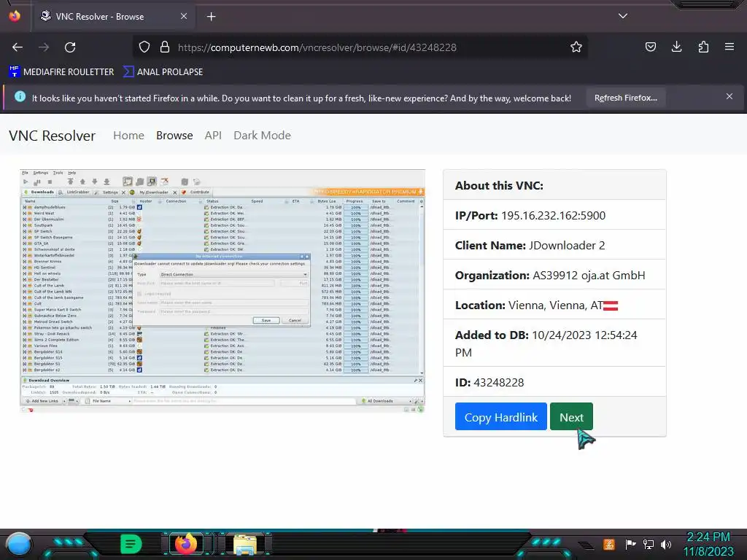Open the green notes app in taskbar
Viewport: 747px width, 560px height.
pos(131,544)
